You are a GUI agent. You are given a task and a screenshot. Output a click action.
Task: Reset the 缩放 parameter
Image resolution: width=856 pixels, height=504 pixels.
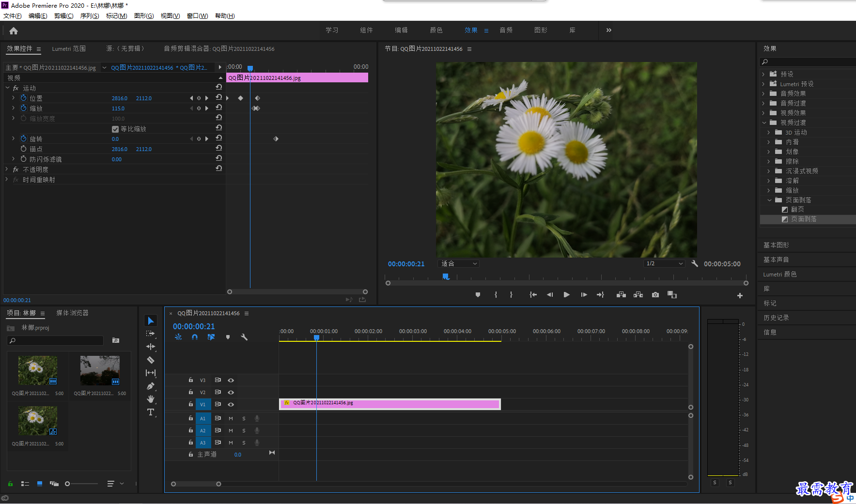(x=219, y=107)
